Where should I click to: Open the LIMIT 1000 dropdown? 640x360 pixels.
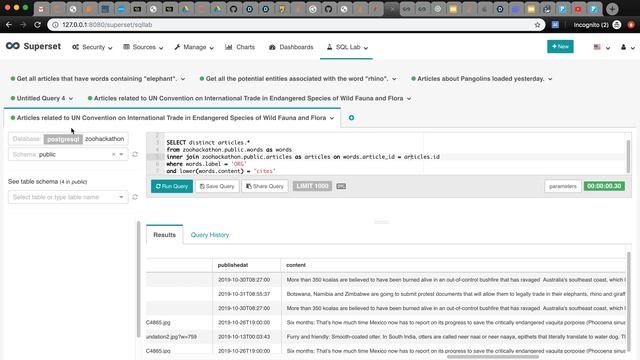tap(312, 186)
